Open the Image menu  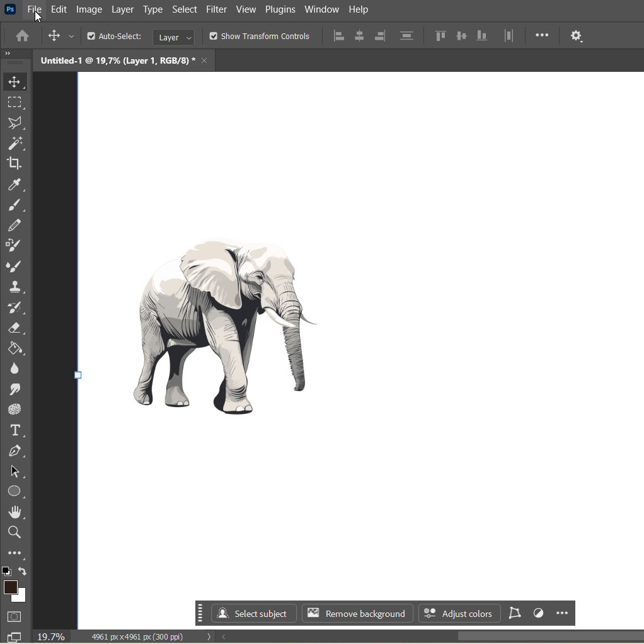(x=89, y=9)
